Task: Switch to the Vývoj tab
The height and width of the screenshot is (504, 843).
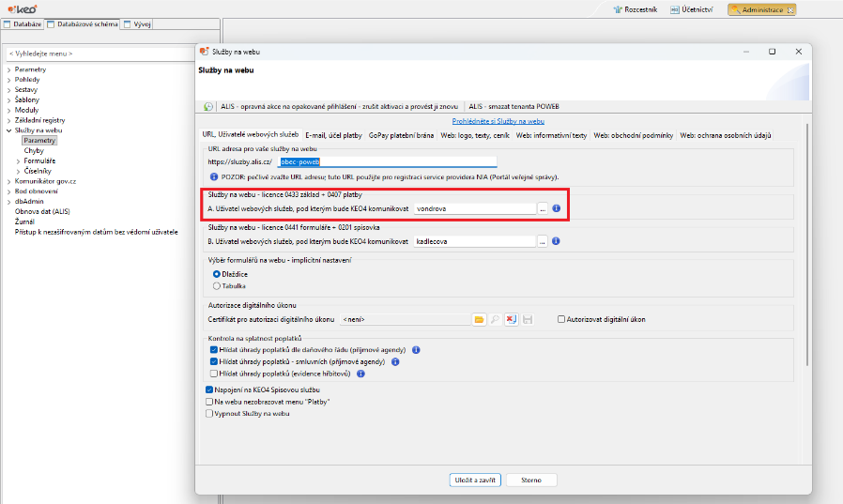Action: [138, 24]
